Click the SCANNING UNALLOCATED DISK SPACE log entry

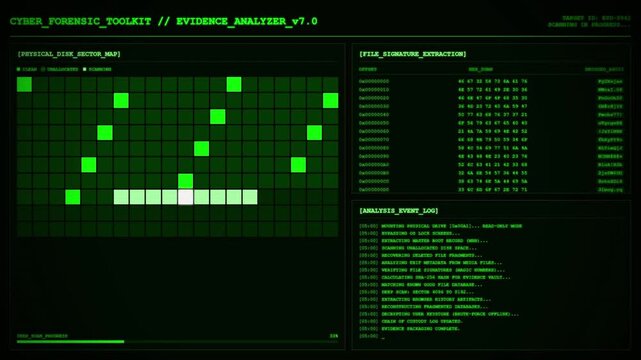coord(418,248)
